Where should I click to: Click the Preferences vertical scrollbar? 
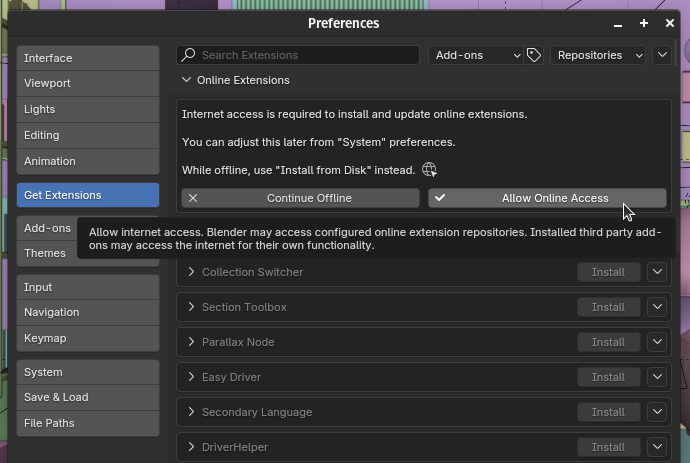[676, 54]
